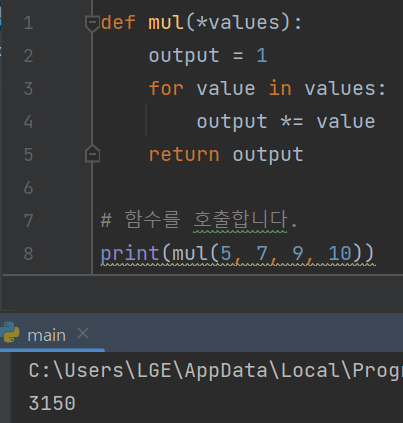
Task: Click the for keyword on line 3
Action: 166,89
